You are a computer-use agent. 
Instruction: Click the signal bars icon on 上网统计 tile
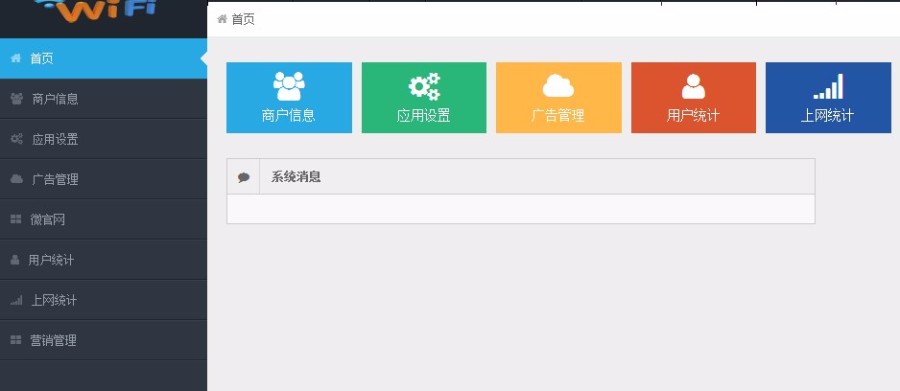point(828,87)
